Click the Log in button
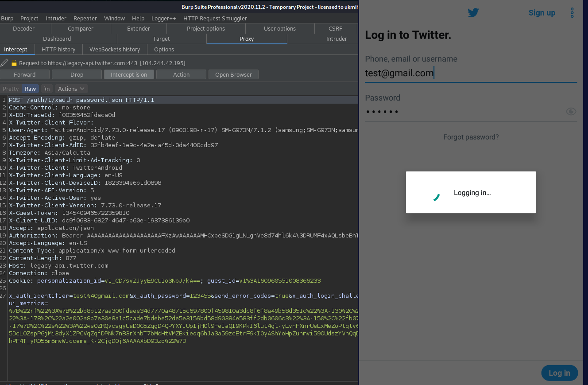 560,373
